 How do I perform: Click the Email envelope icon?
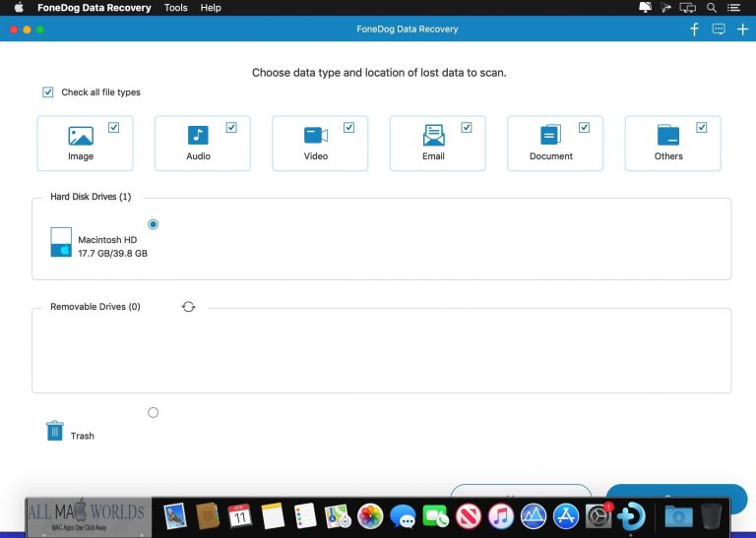(x=433, y=136)
